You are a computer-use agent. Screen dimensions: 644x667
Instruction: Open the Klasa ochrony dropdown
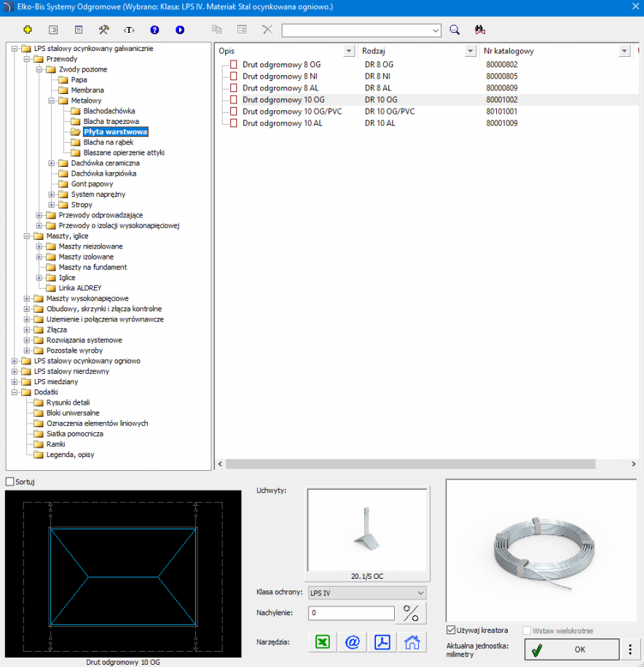(x=366, y=593)
